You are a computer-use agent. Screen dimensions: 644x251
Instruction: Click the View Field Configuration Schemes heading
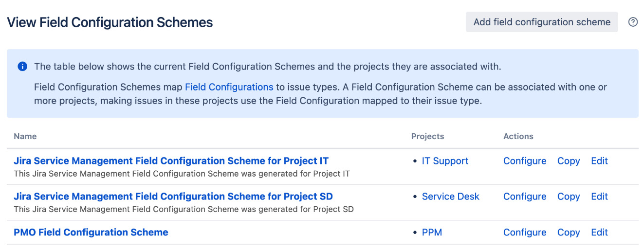point(110,22)
